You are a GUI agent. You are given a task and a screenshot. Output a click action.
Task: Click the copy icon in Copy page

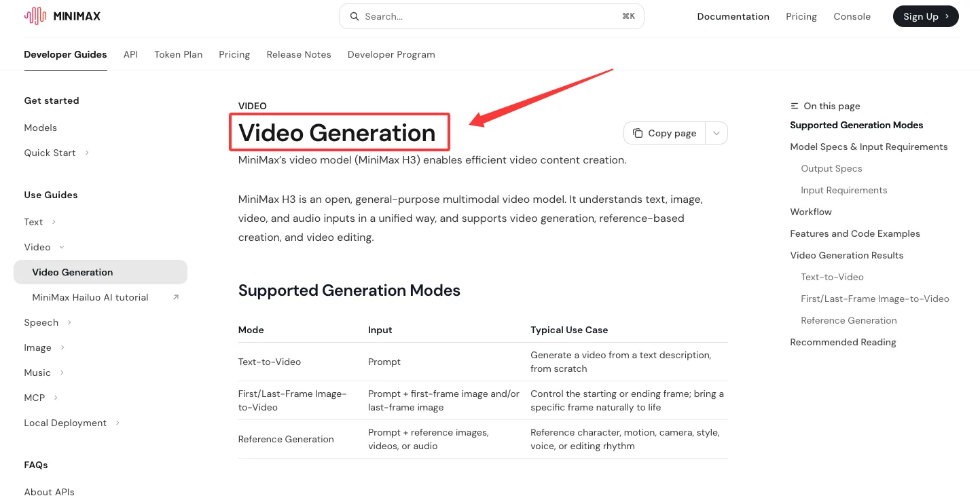pyautogui.click(x=638, y=133)
